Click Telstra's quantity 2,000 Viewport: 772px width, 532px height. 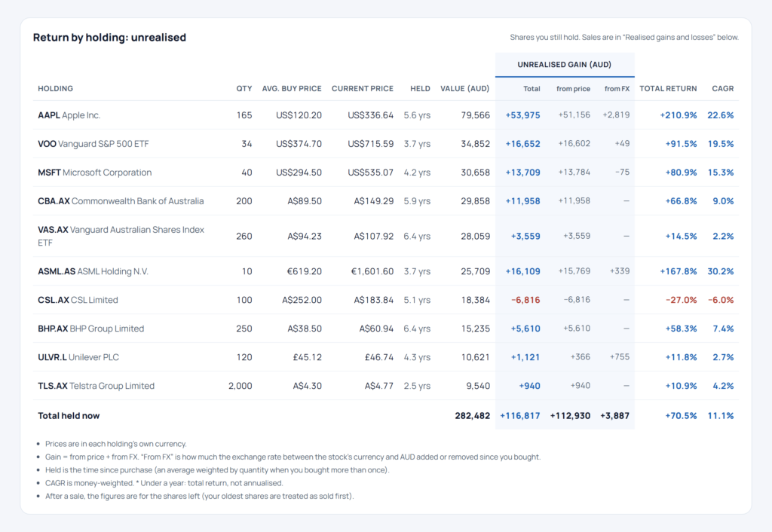tap(240, 386)
